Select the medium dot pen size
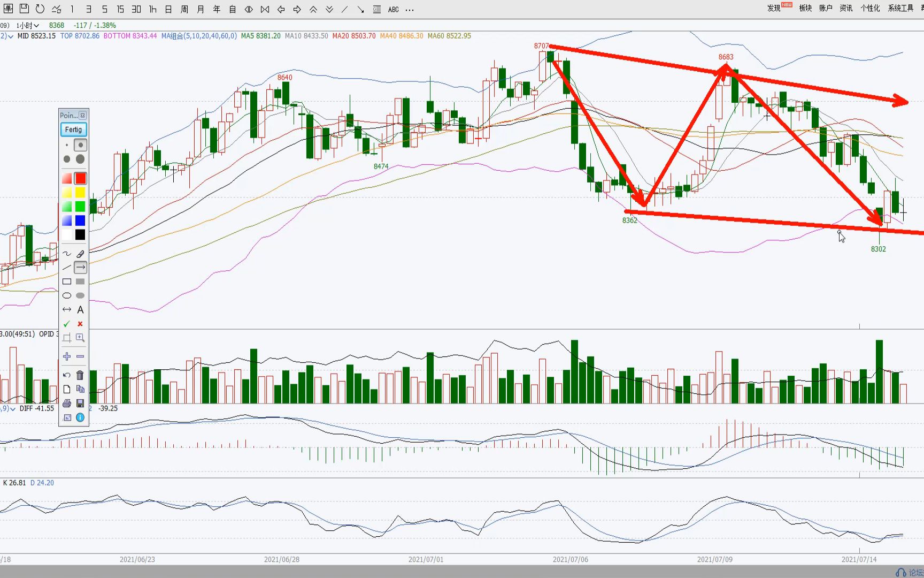The width and height of the screenshot is (924, 578). [x=80, y=145]
